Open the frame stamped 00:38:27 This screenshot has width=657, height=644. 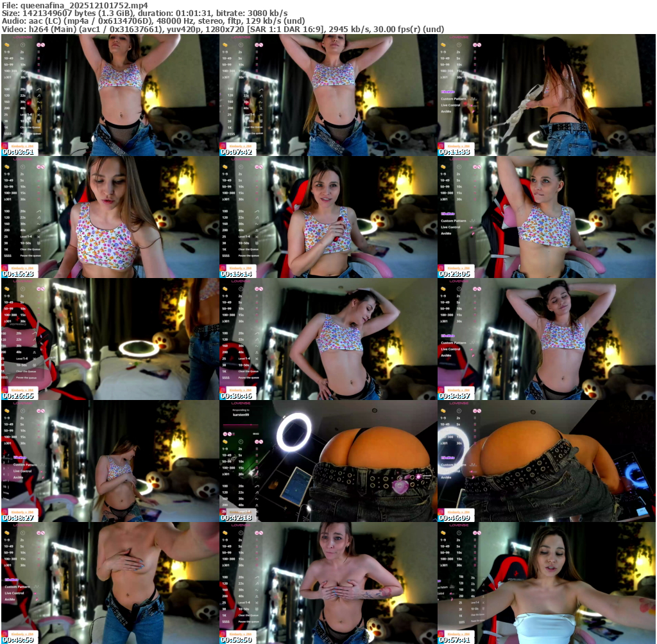(110, 461)
